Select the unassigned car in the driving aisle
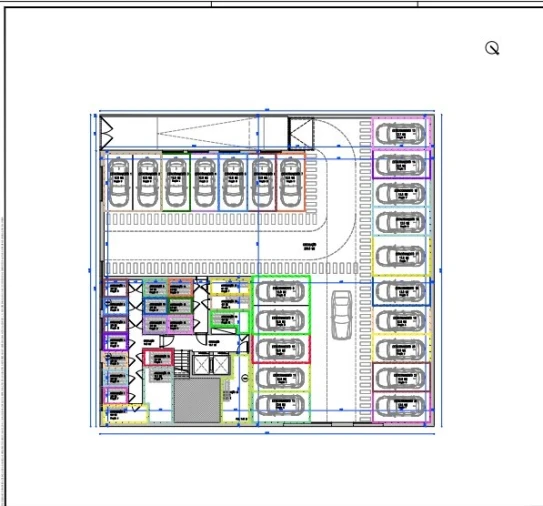Image resolution: width=543 pixels, height=506 pixels. coord(342,315)
